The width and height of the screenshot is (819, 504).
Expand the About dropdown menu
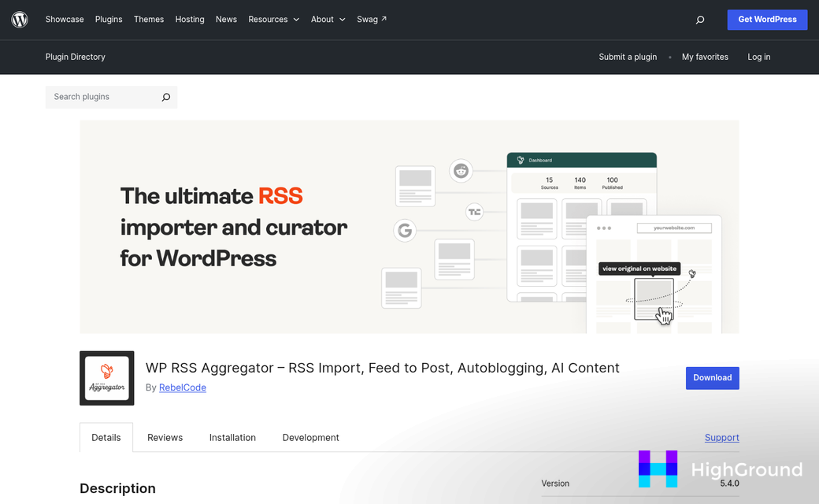[x=328, y=20]
